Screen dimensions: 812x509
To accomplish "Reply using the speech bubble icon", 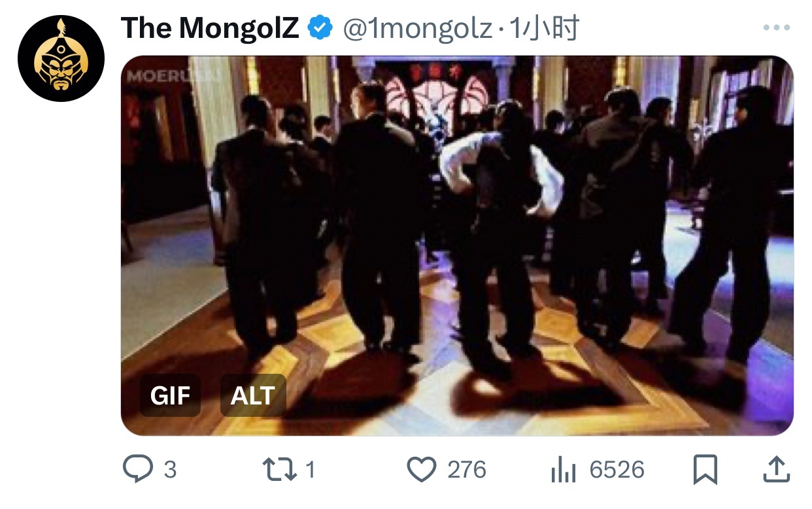I will [138, 469].
